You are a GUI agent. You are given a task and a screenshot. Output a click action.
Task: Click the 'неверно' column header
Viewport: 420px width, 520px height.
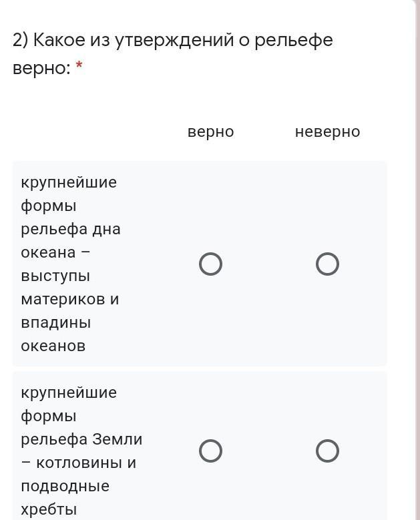(327, 132)
